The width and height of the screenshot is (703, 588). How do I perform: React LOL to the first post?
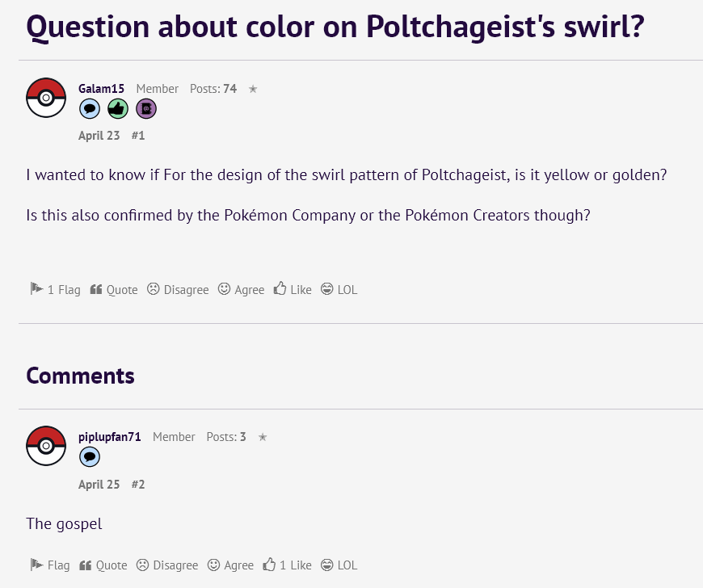click(x=339, y=289)
